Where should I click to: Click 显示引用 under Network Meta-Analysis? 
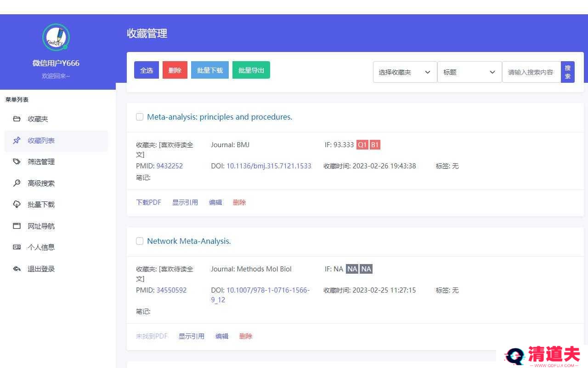click(x=191, y=336)
